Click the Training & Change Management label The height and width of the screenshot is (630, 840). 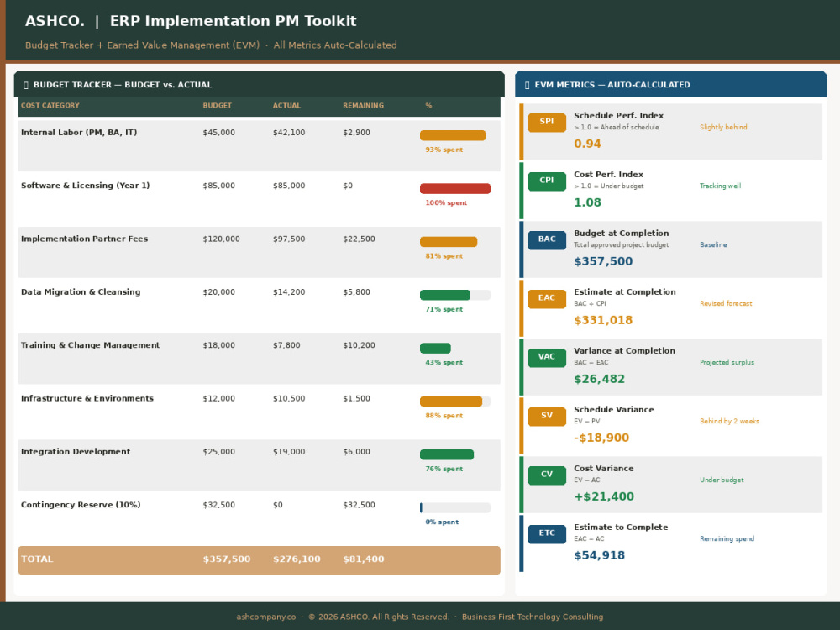pyautogui.click(x=90, y=345)
